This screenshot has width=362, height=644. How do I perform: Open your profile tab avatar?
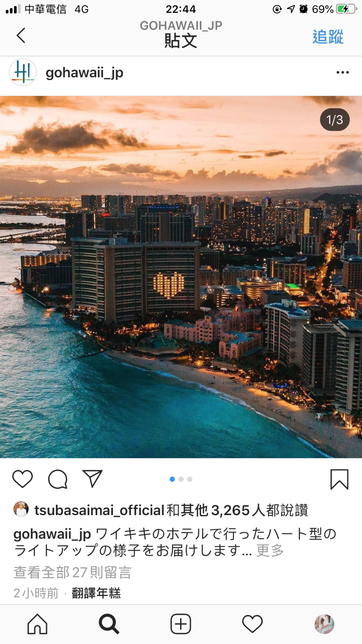[x=324, y=624]
